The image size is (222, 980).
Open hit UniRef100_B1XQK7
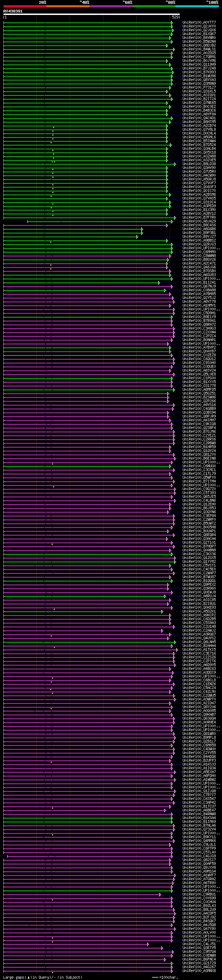pyautogui.click(x=199, y=34)
